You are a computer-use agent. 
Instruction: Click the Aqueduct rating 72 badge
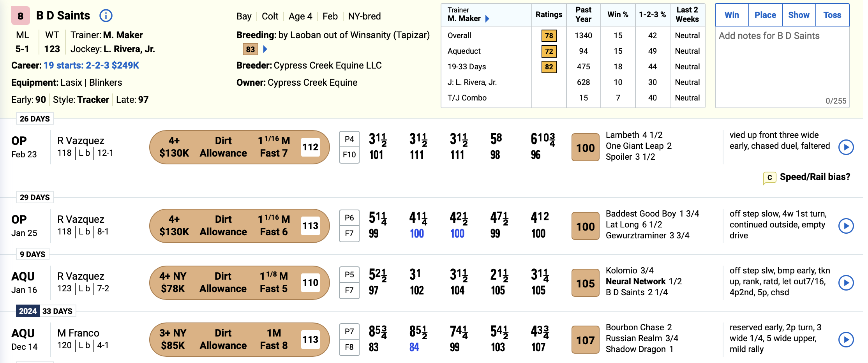(549, 51)
